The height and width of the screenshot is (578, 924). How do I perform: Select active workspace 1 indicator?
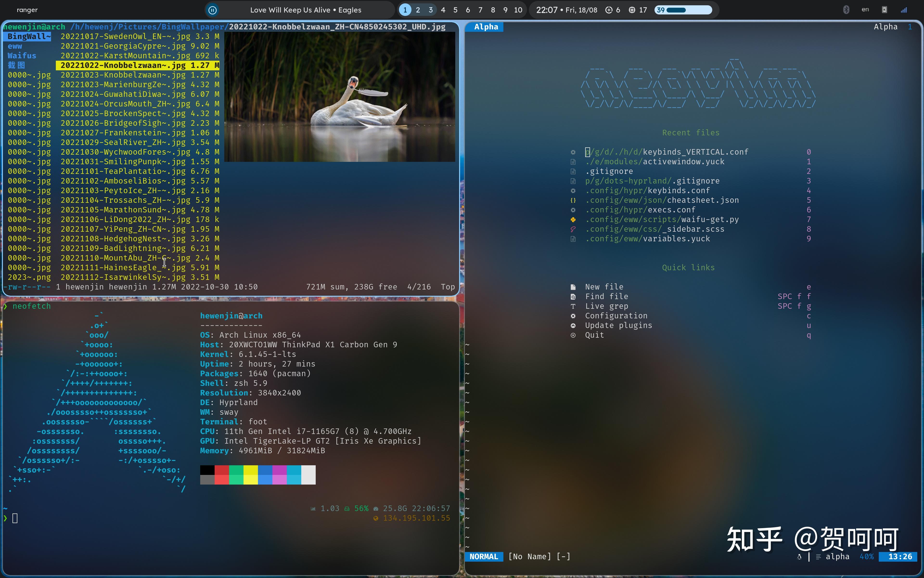405,10
